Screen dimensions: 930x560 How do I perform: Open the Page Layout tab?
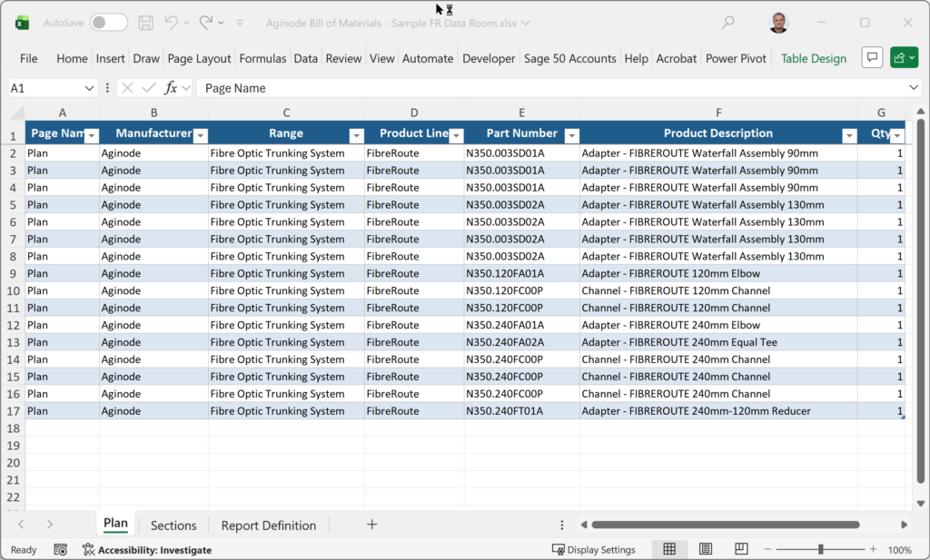click(x=199, y=59)
